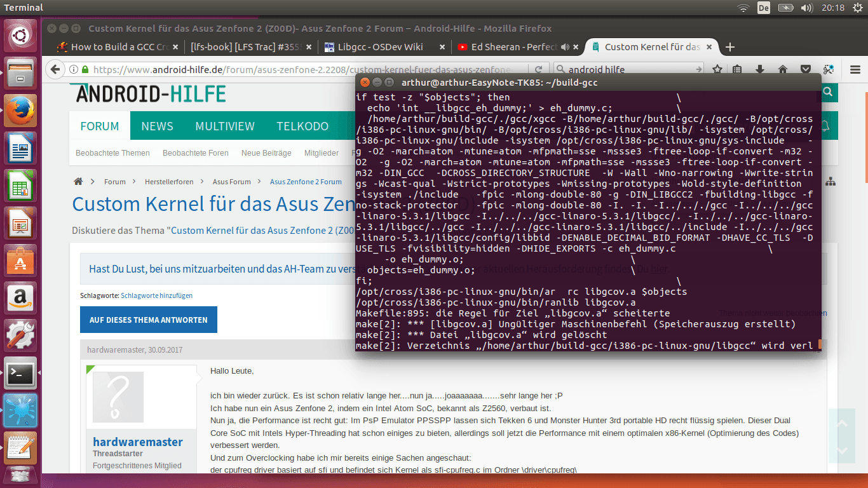The height and width of the screenshot is (488, 868).
Task: Launch Firefox from the Ubuntu launcher
Action: [20, 112]
